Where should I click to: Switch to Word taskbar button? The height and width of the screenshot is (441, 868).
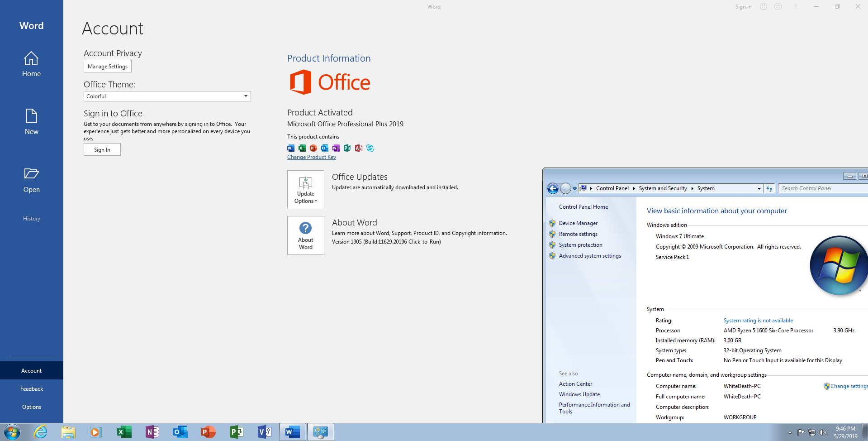click(x=293, y=432)
